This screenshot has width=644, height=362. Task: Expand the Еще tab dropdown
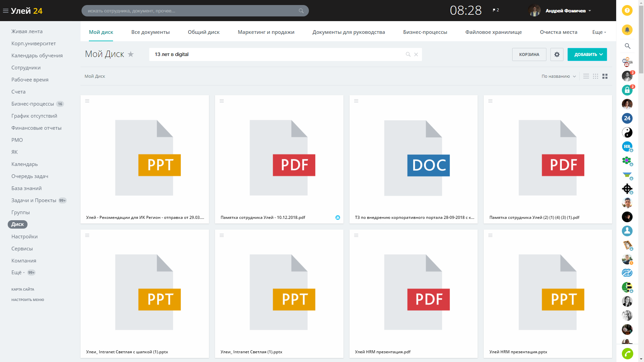[599, 32]
